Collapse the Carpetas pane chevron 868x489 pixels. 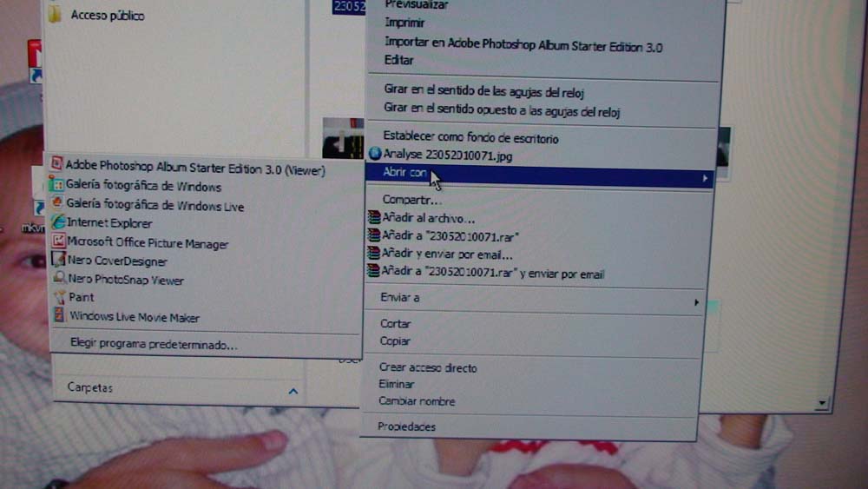[x=293, y=392]
